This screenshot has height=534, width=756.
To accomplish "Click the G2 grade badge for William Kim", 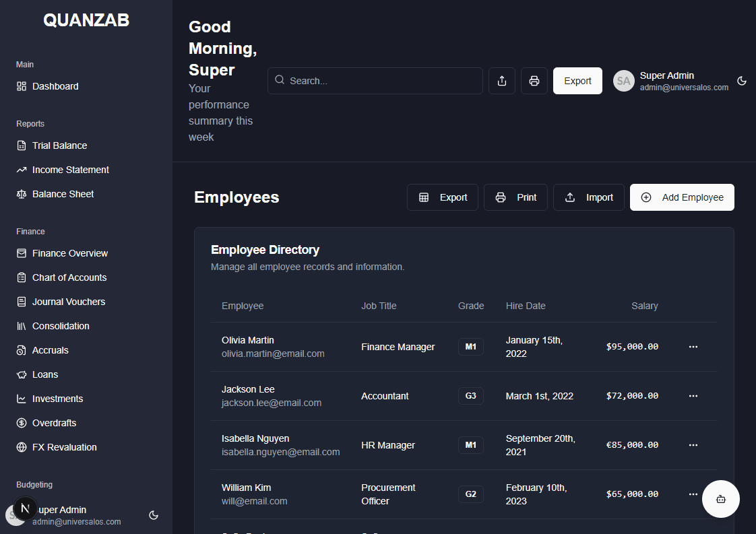I will (x=470, y=494).
